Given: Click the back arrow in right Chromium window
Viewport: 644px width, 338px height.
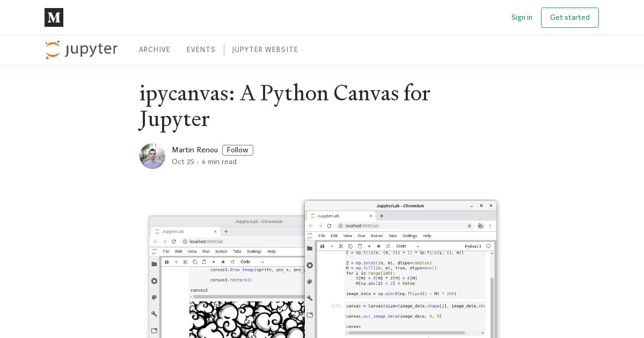Looking at the screenshot, I should coord(311,226).
